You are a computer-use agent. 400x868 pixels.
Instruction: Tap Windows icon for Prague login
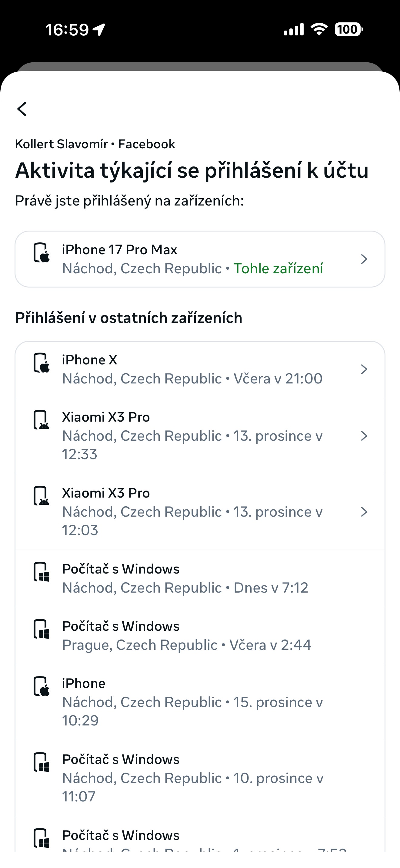tap(42, 629)
